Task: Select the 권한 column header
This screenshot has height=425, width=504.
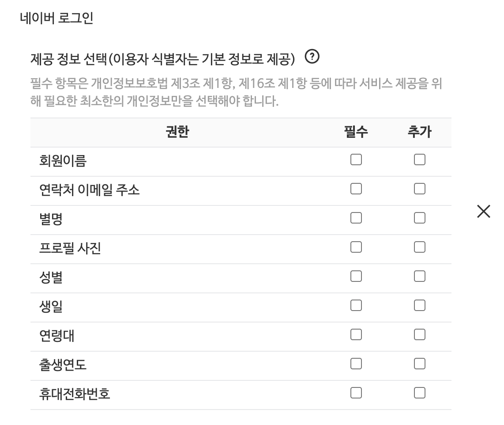Action: (177, 132)
